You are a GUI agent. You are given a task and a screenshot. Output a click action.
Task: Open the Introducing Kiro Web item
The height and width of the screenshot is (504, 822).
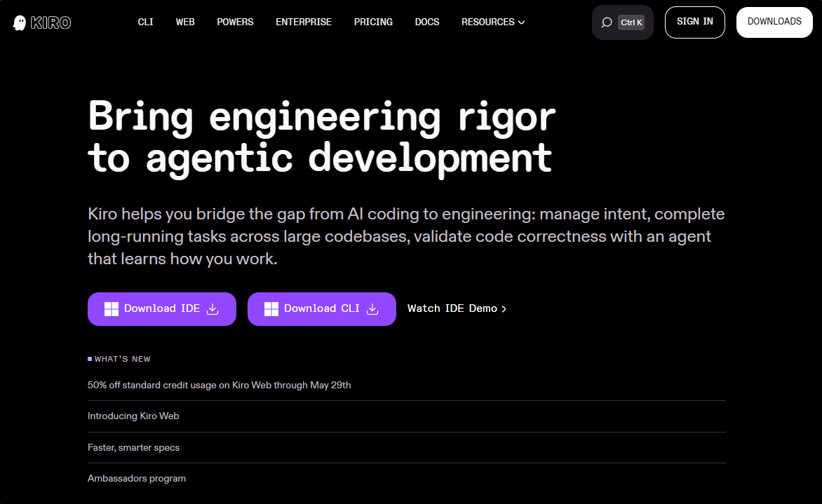click(133, 416)
